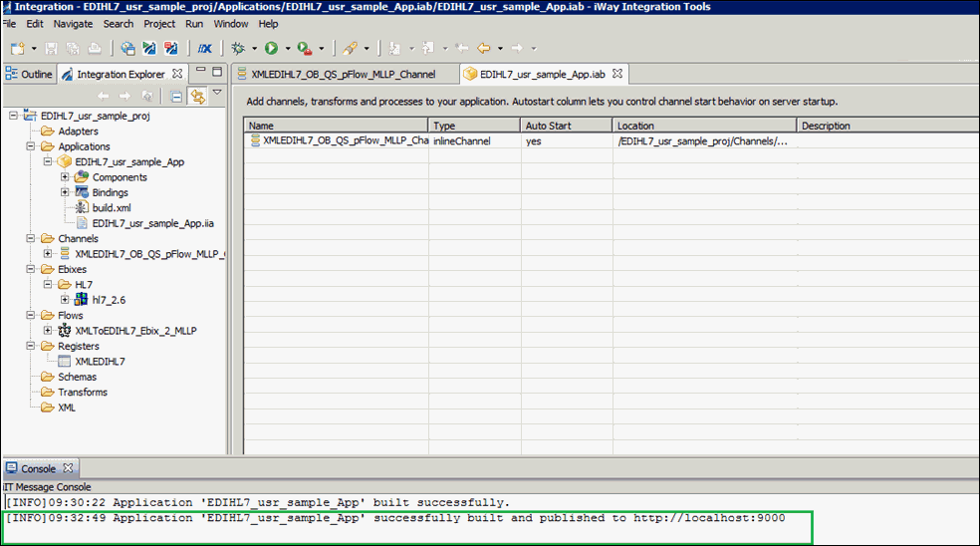Image resolution: width=980 pixels, height=546 pixels.
Task: Click the New wizard toolbar icon
Action: point(18,48)
